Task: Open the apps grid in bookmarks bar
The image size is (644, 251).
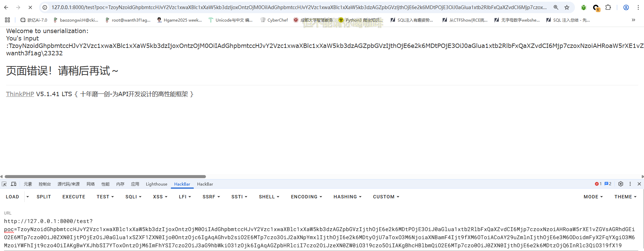Action: click(7, 20)
